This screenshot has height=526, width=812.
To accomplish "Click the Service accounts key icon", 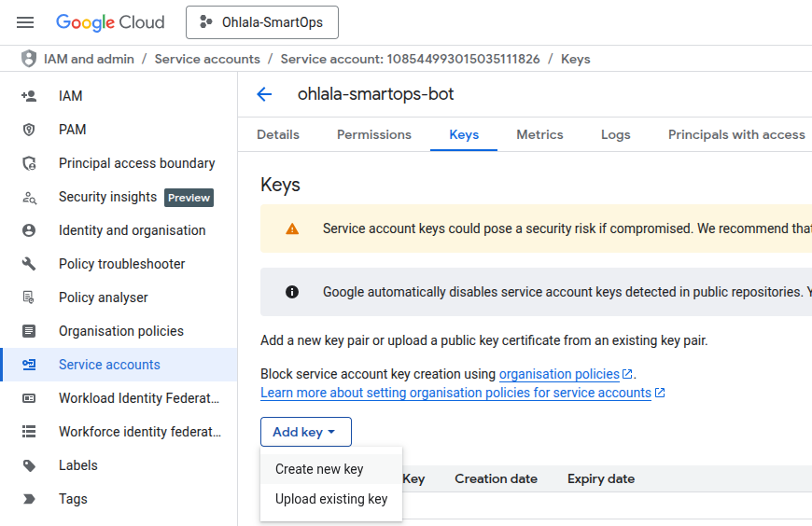I will [x=29, y=365].
